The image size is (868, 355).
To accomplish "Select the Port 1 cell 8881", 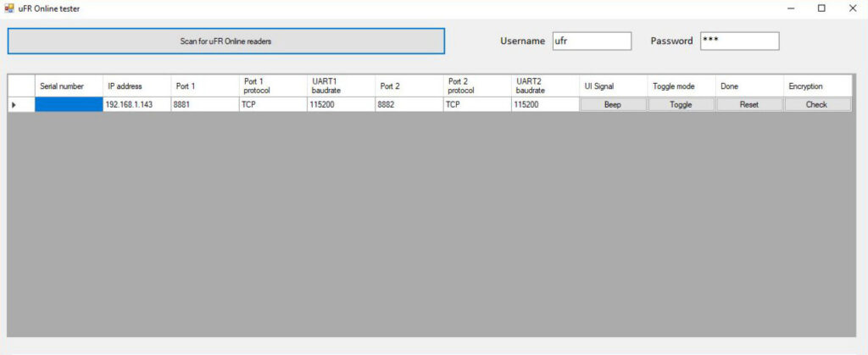I will [205, 104].
